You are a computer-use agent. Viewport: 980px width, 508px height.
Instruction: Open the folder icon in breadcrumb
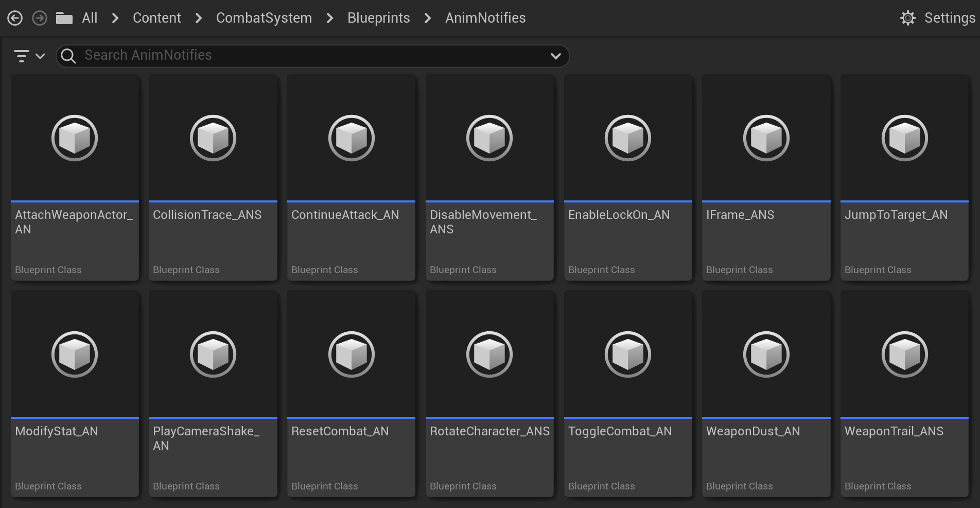(x=64, y=19)
